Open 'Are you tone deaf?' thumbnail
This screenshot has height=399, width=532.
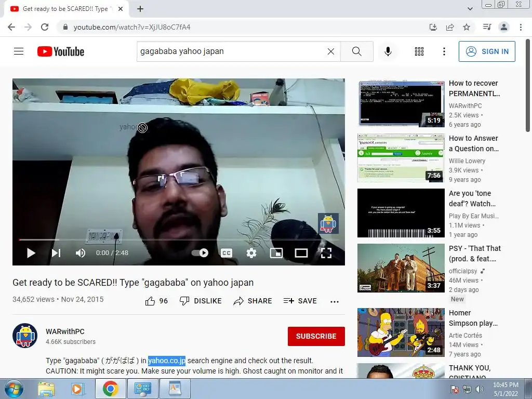pyautogui.click(x=401, y=213)
